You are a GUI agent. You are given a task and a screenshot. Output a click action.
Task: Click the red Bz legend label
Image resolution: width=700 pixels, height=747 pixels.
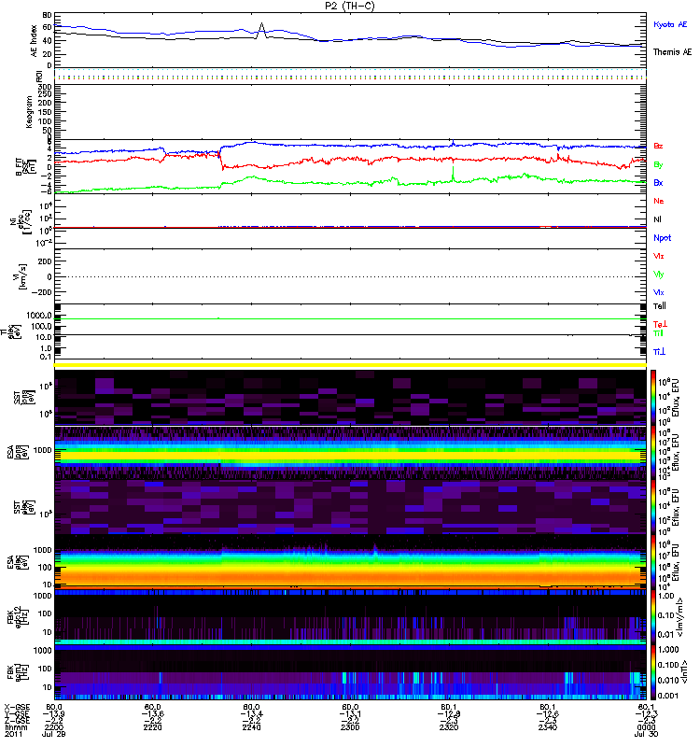point(658,146)
